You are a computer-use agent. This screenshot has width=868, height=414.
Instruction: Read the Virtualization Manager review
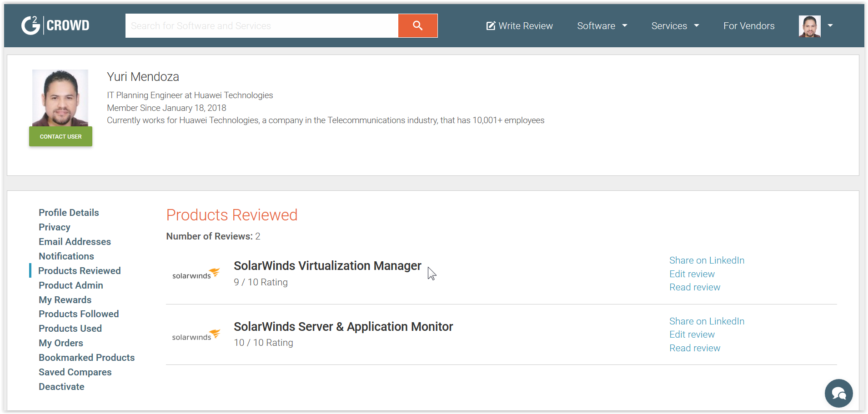(695, 287)
